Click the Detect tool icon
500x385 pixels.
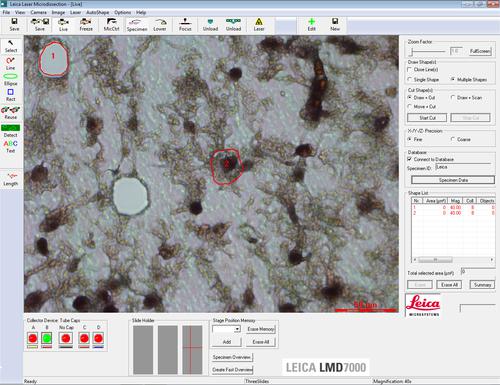(x=11, y=131)
